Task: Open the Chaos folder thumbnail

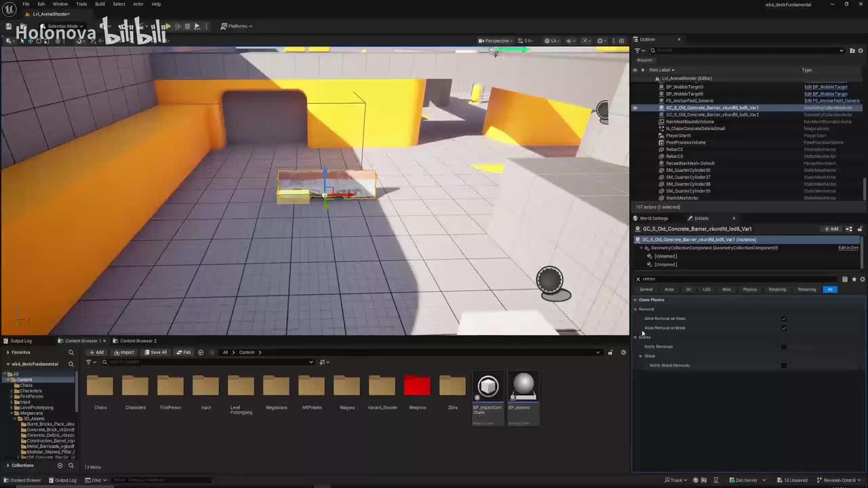Action: point(100,386)
